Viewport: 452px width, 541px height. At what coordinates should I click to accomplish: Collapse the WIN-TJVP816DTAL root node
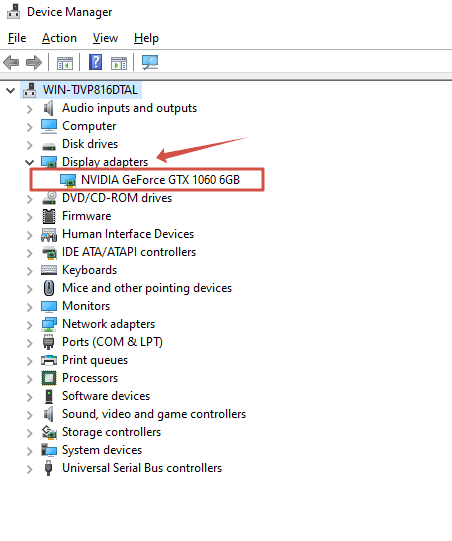point(11,90)
